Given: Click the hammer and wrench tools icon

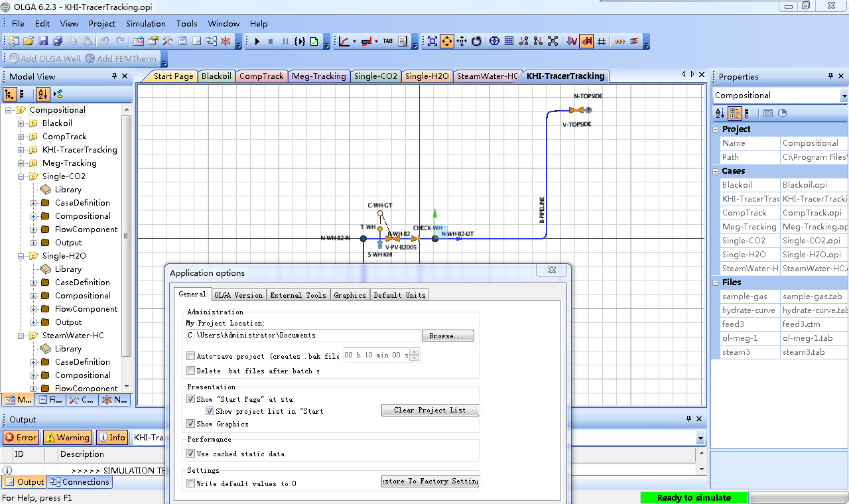Looking at the screenshot, I should click(x=168, y=41).
